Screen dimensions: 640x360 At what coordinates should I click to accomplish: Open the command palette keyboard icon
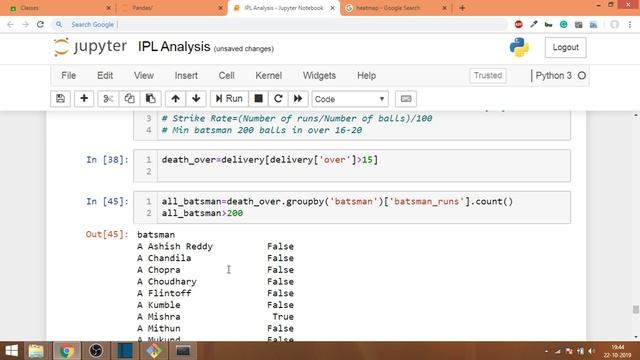(x=406, y=99)
